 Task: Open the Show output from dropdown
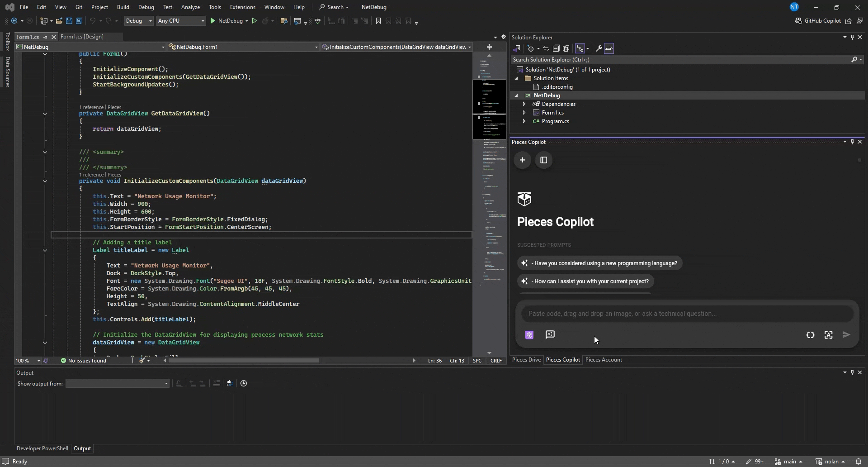point(118,384)
